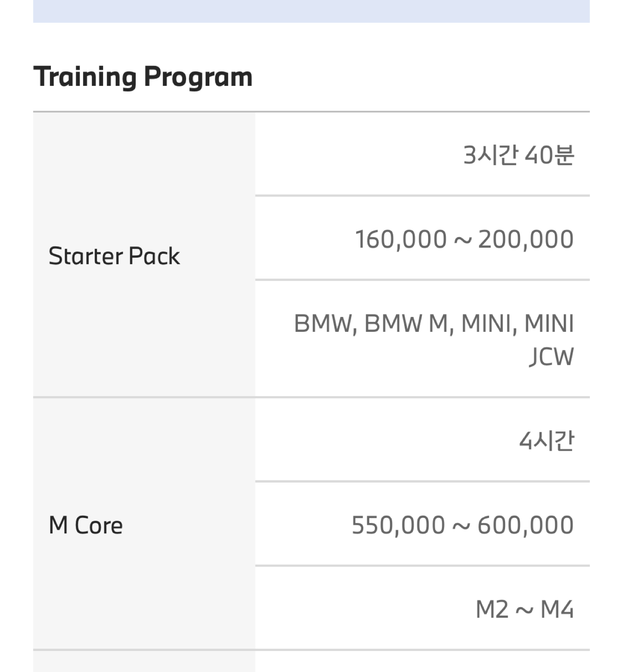
Task: Click the Training Program heading
Action: (143, 77)
